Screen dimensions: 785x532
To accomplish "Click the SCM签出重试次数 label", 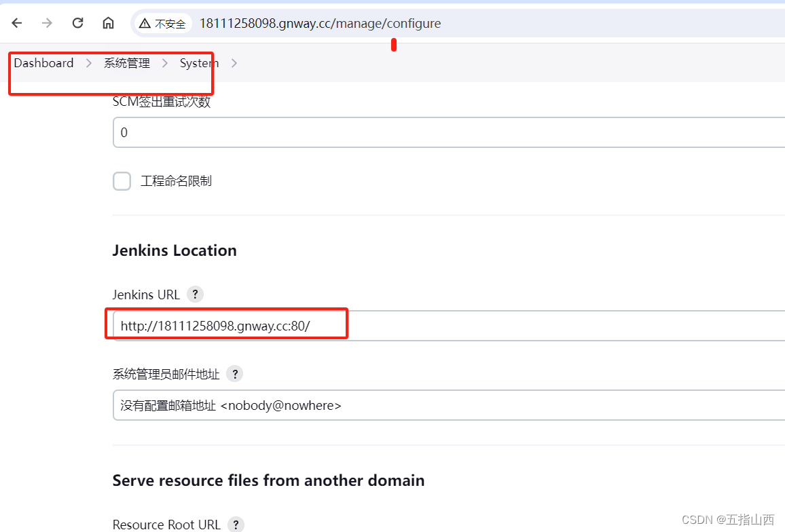I will [161, 102].
